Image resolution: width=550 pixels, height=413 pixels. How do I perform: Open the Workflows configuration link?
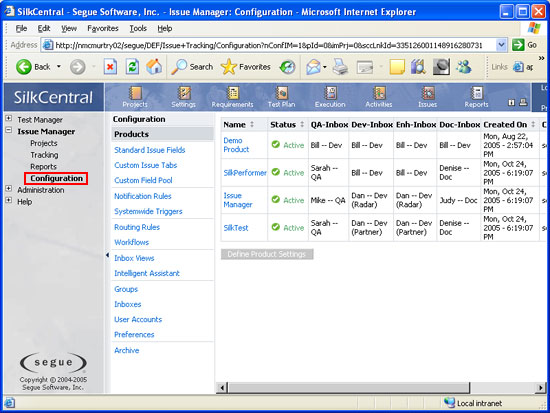[x=132, y=242]
